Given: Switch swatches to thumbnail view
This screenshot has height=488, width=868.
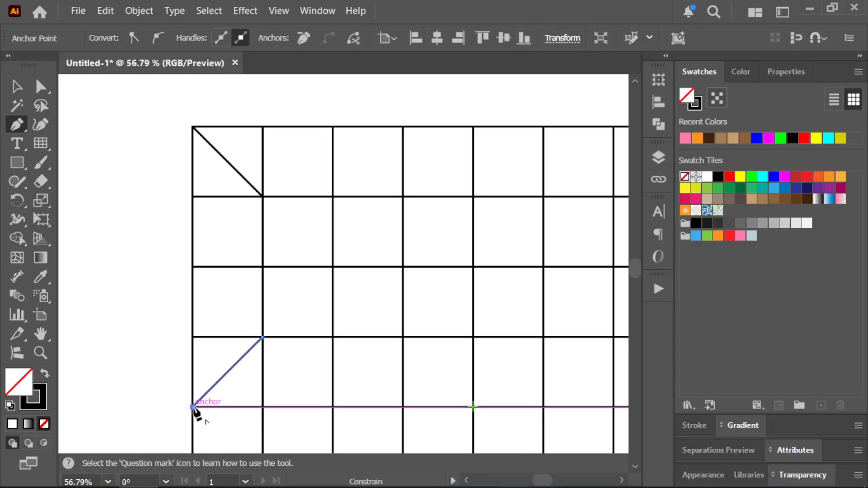Looking at the screenshot, I should point(854,99).
